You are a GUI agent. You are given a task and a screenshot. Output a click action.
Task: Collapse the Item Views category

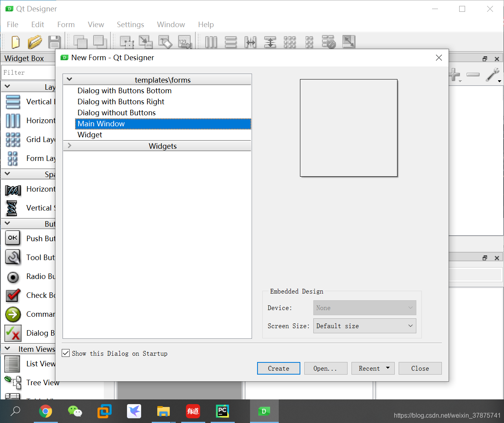point(7,348)
